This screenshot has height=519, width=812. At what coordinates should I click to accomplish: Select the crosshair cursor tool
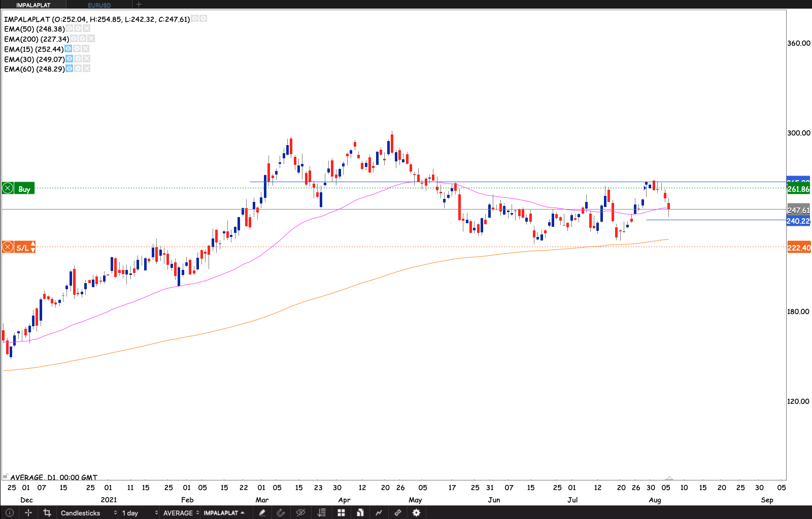tap(28, 513)
